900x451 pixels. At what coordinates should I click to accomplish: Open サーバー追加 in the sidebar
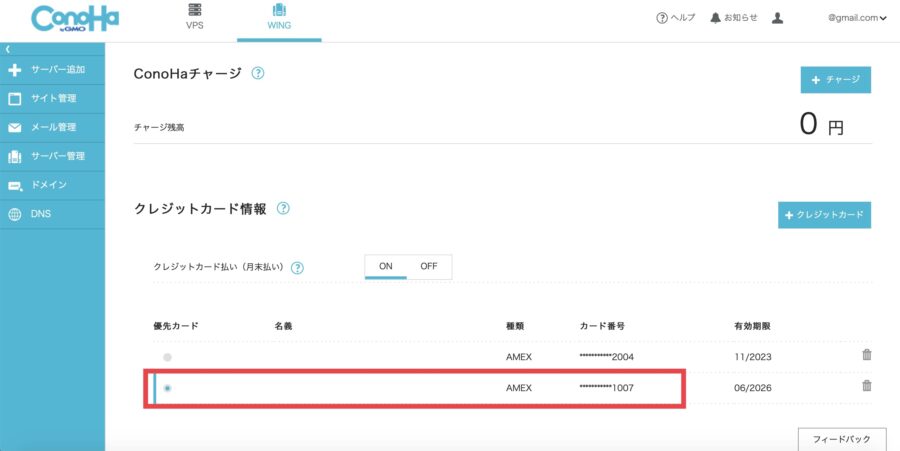(x=52, y=70)
